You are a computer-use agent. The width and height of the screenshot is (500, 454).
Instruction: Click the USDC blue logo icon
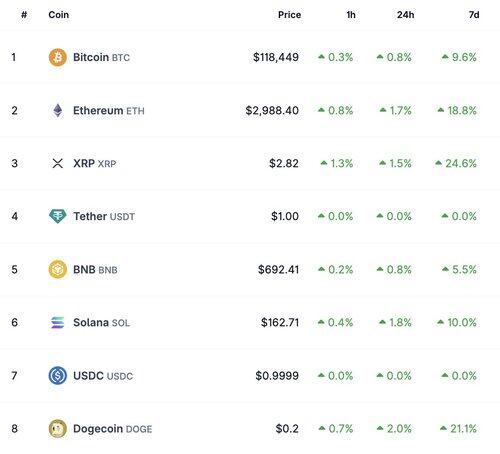pos(58,376)
